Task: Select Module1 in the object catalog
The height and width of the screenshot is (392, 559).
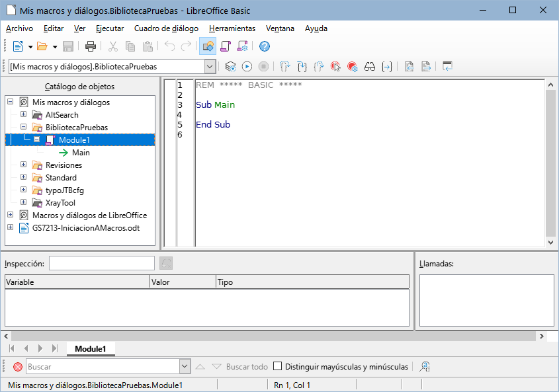Action: pos(80,140)
